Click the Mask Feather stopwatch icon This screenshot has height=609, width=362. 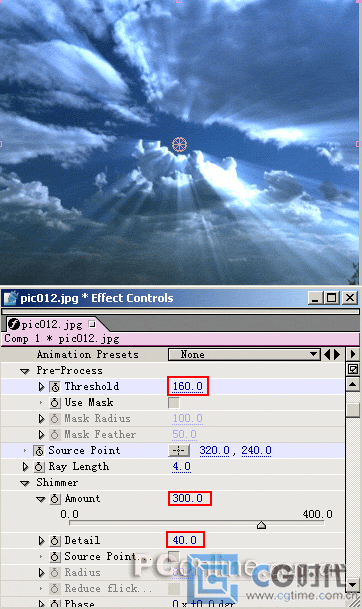[55, 435]
